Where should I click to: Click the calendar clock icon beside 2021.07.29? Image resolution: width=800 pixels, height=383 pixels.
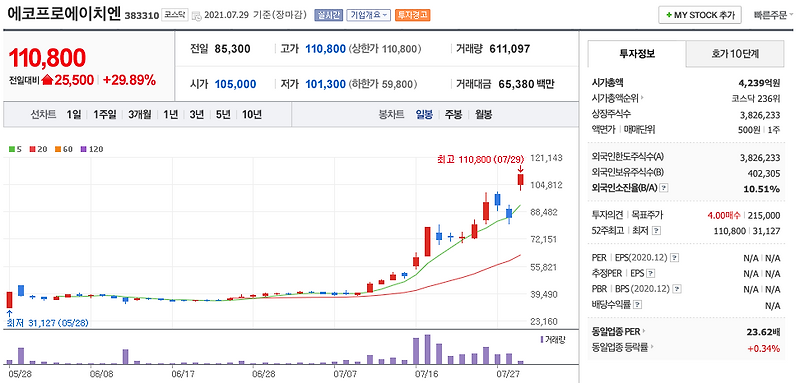pos(197,16)
